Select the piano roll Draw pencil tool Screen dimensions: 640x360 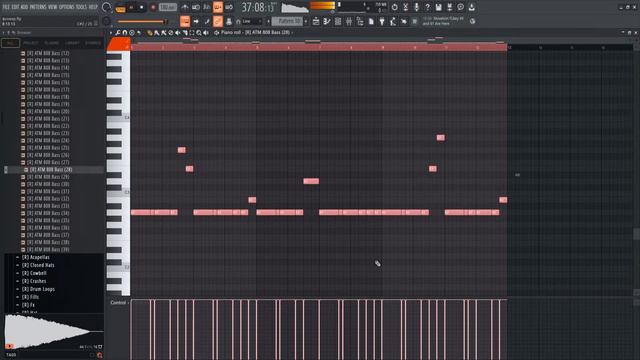click(150, 33)
